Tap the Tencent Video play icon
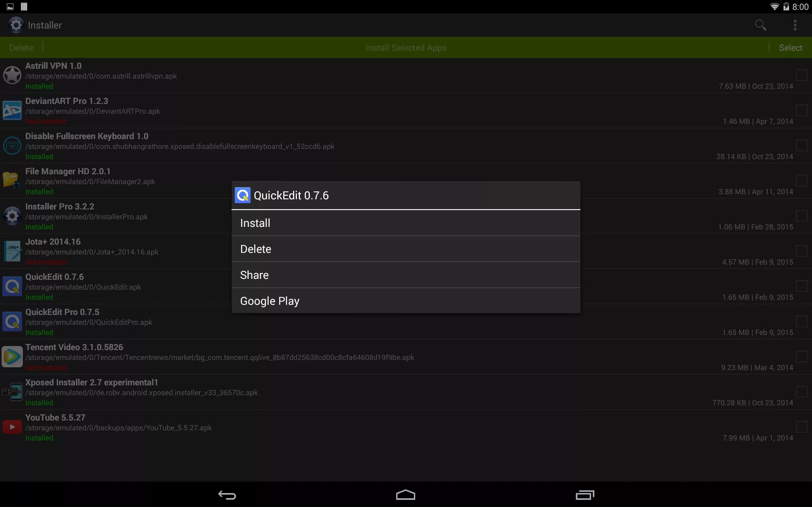Viewport: 812px width, 507px height. coord(12,356)
